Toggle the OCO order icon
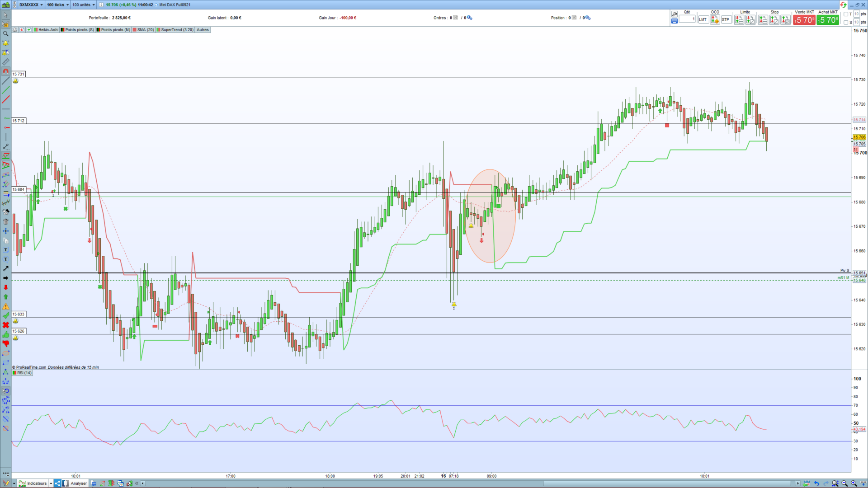Viewport: 868px width, 488px height. coord(715,20)
